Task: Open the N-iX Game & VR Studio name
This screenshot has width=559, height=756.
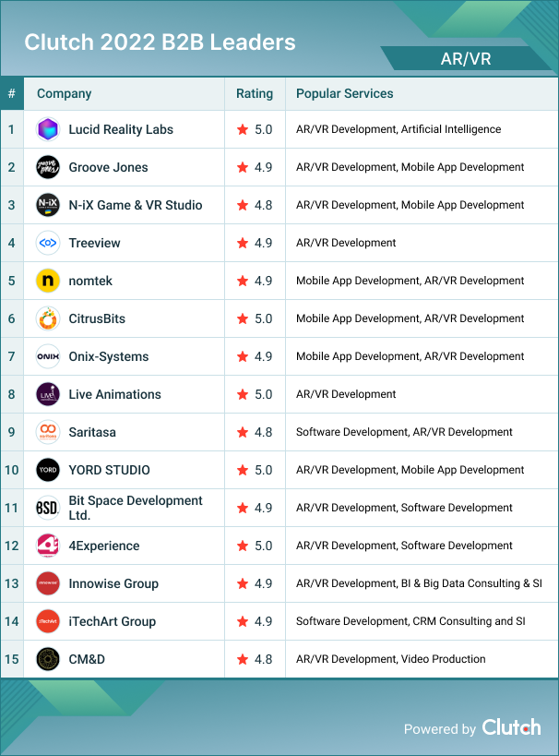Action: click(136, 205)
